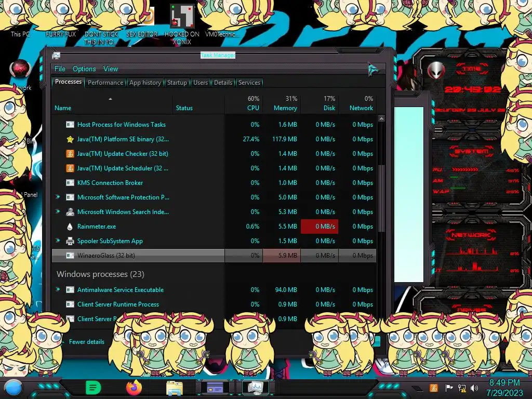The image size is (532, 399).
Task: Click the Rainmeter.exe droplet icon
Action: [x=70, y=227]
